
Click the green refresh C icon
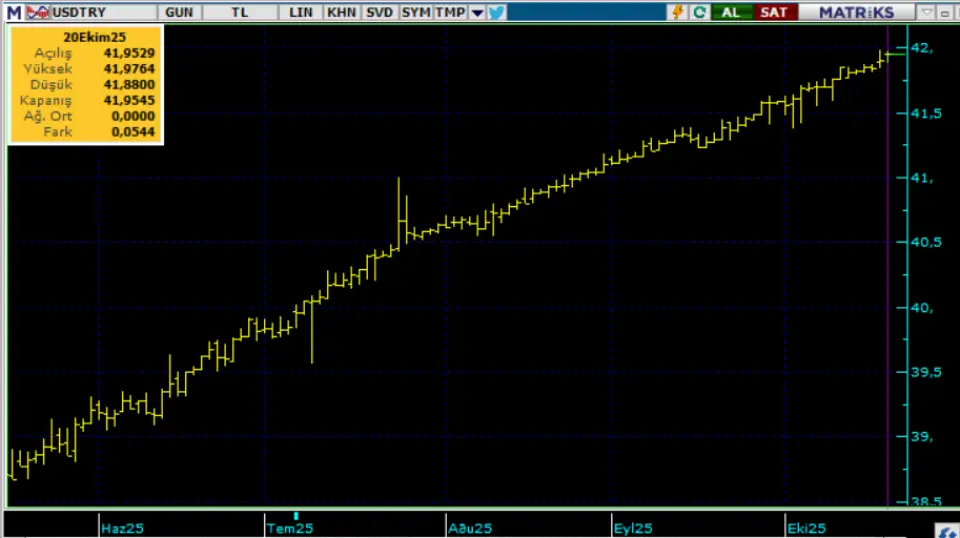pos(700,12)
